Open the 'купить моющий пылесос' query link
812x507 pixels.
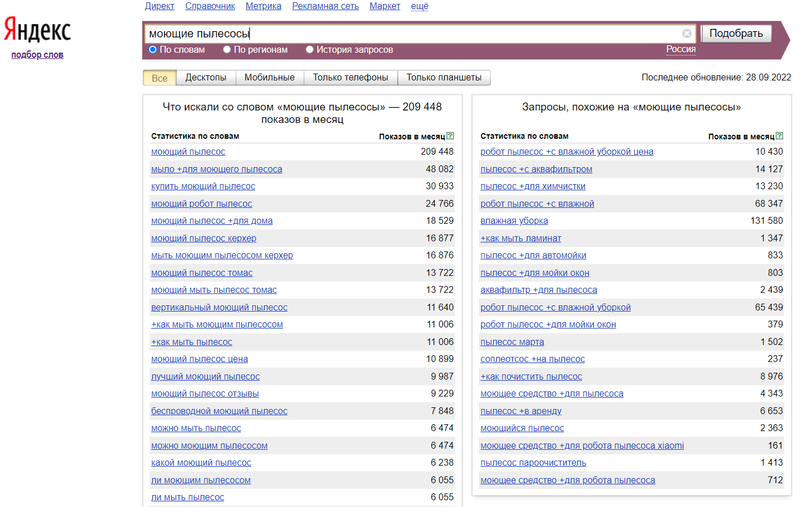pyautogui.click(x=203, y=186)
